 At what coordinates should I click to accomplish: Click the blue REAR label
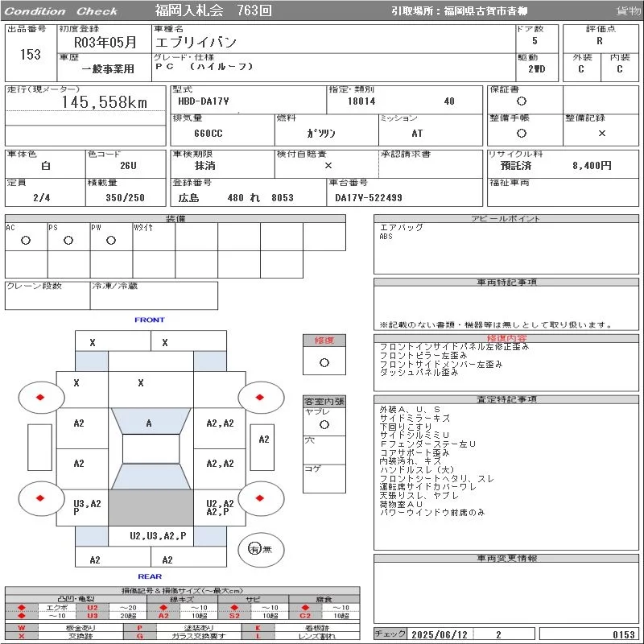150,576
